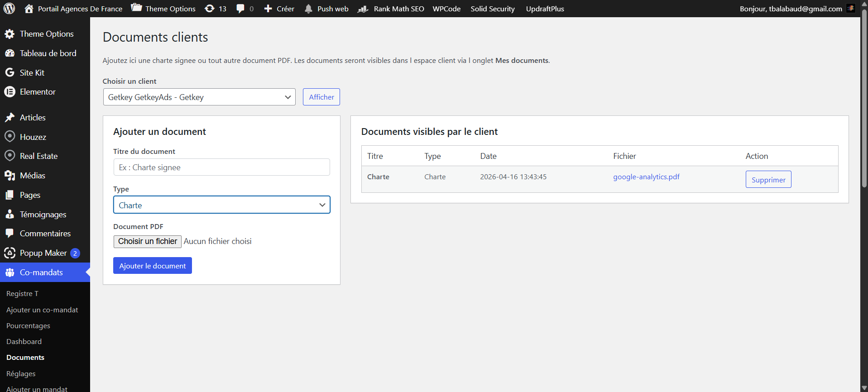Image resolution: width=868 pixels, height=392 pixels.
Task: Click the Témoignages person icon
Action: (x=10, y=214)
